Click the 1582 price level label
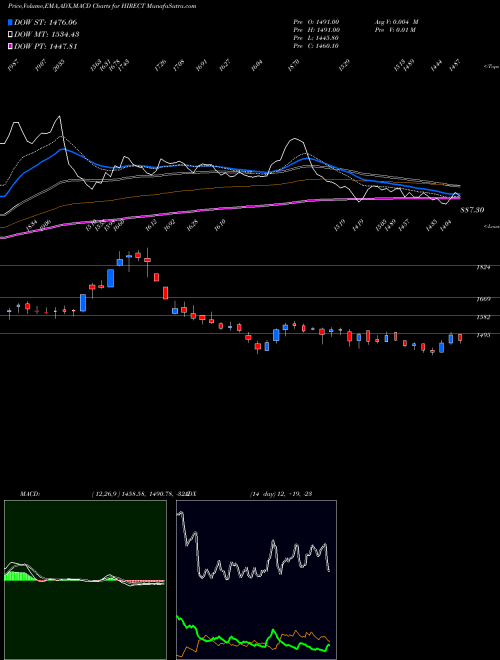Screen dimensions: 500x660 [x=483, y=317]
